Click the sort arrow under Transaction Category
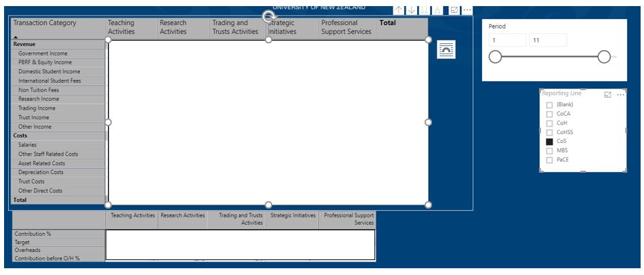Image resolution: width=644 pixels, height=275 pixels. [16, 37]
